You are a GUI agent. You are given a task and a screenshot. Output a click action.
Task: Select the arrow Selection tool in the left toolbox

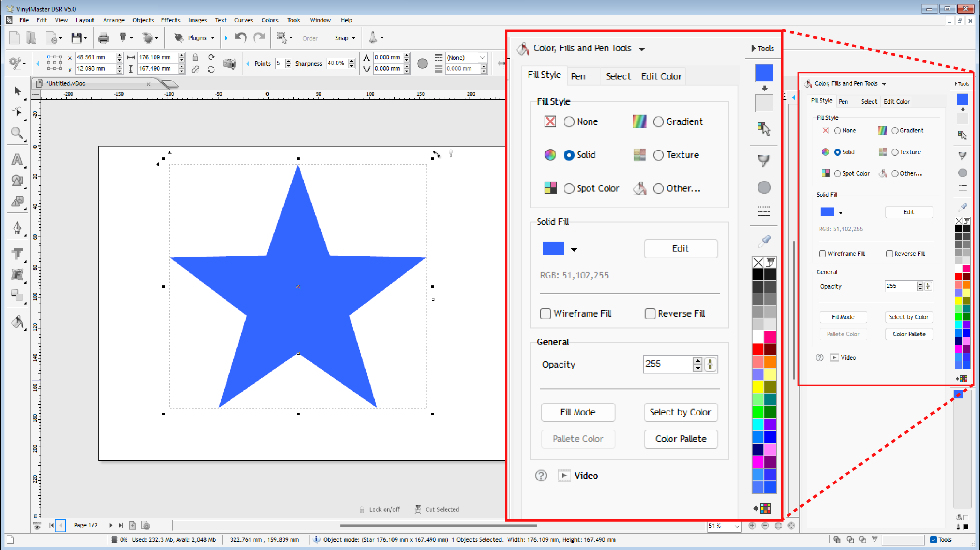(18, 91)
